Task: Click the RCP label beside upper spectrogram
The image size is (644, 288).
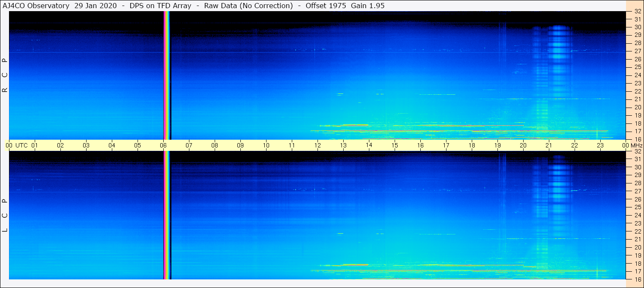Action: point(5,75)
